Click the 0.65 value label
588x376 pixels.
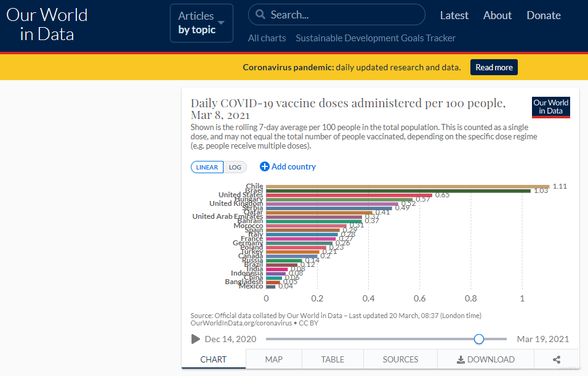(x=443, y=195)
